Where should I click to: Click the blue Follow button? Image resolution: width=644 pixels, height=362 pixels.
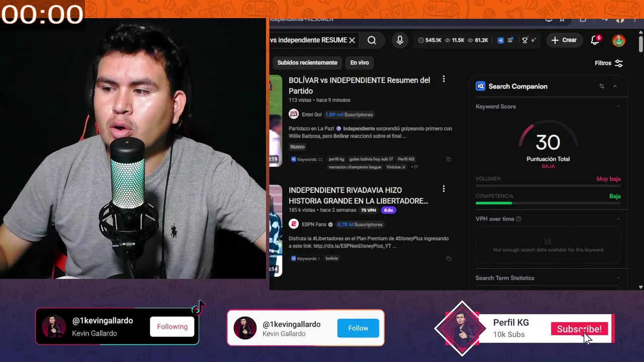358,328
